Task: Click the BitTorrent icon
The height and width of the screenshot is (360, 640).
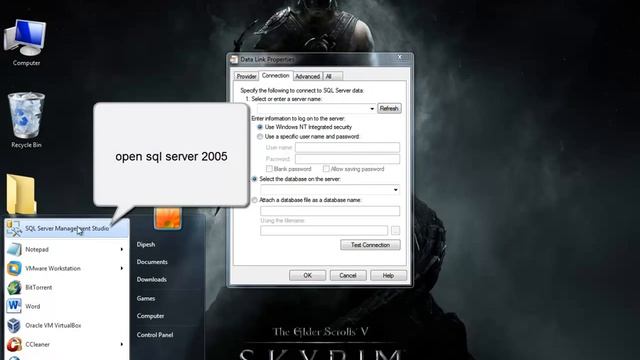Action: pos(14,287)
